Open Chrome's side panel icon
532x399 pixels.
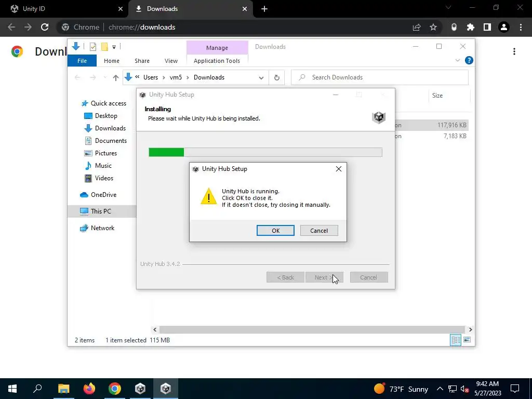(487, 27)
